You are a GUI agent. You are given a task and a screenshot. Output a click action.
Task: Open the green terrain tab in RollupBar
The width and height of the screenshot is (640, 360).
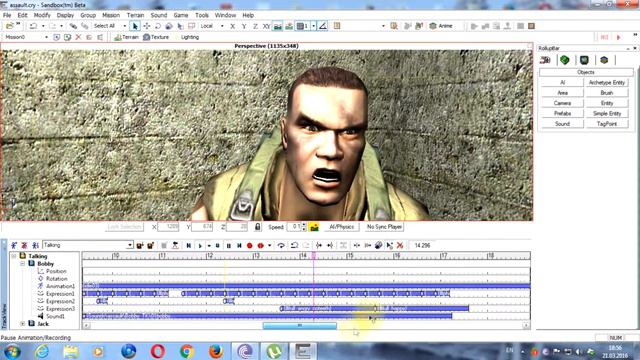[x=564, y=60]
